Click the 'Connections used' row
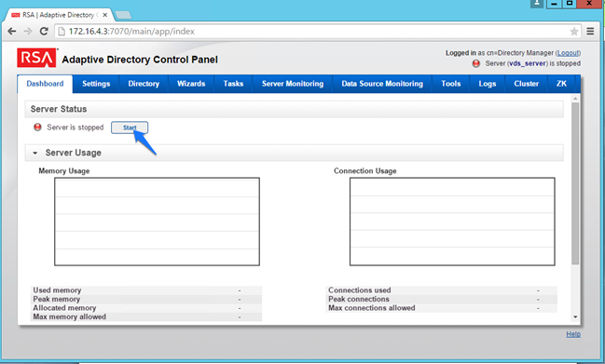 click(x=442, y=290)
